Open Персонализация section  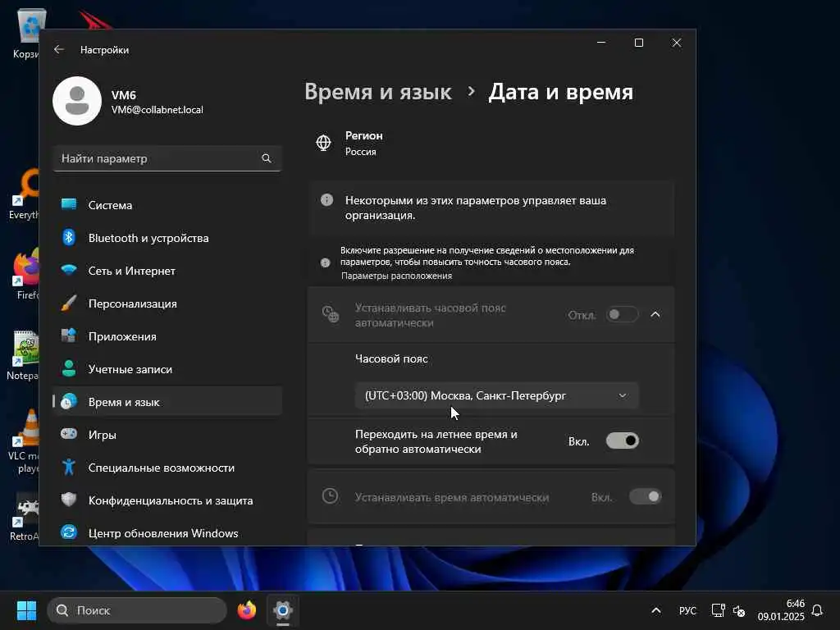167,304
